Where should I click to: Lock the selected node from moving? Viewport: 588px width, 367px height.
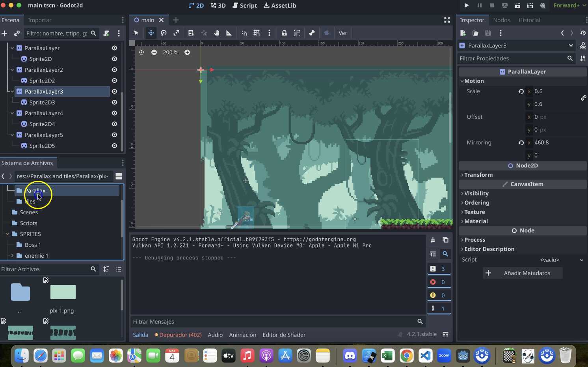click(284, 33)
